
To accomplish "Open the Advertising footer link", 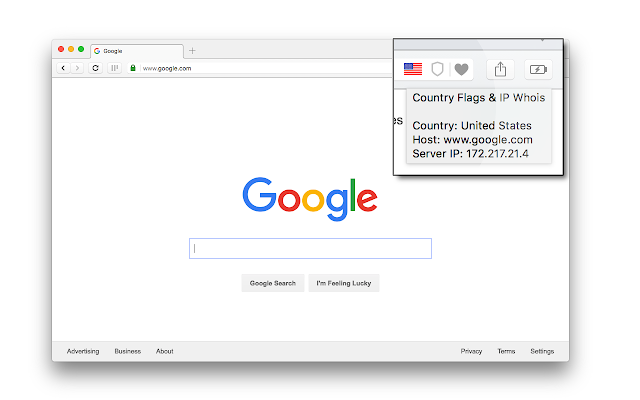I will tap(83, 351).
